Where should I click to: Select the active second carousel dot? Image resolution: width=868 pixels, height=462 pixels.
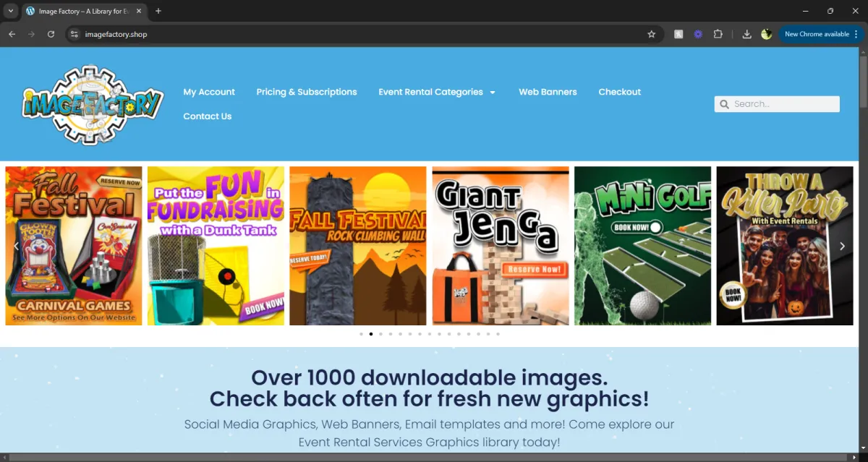(371, 334)
